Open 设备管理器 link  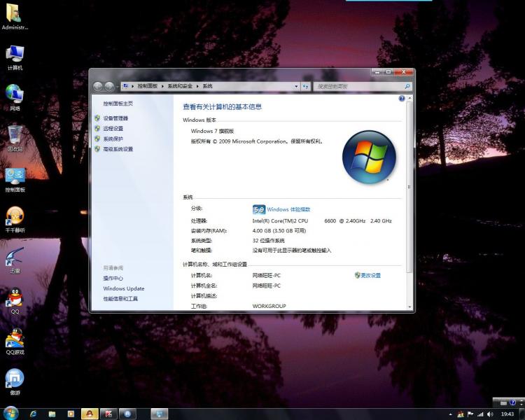tap(115, 118)
